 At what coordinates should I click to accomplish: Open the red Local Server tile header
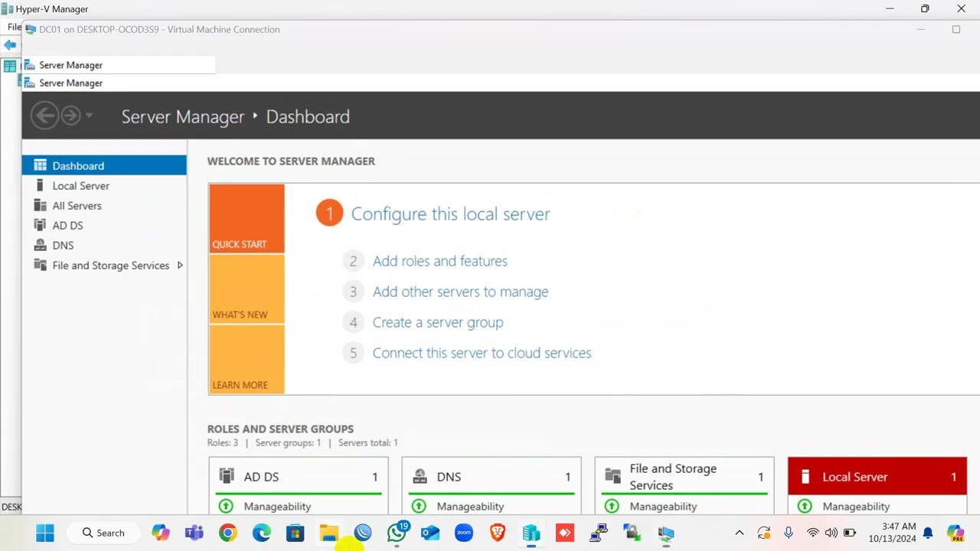point(877,476)
